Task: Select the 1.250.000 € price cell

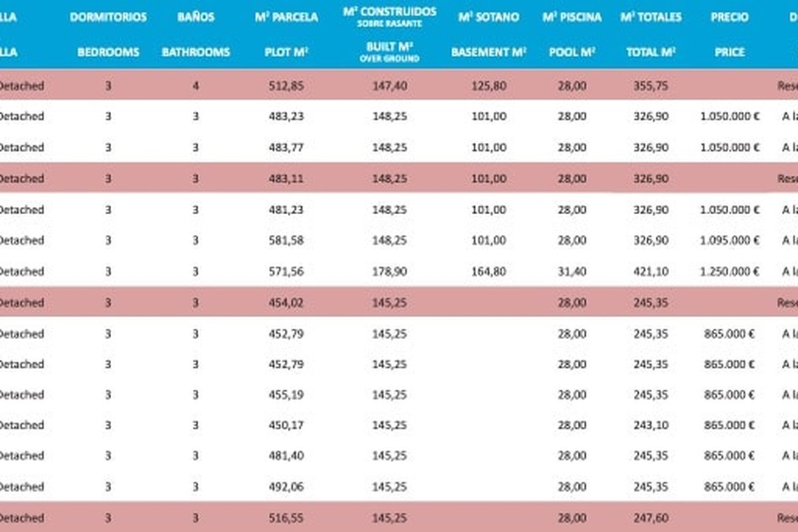Action: [730, 271]
